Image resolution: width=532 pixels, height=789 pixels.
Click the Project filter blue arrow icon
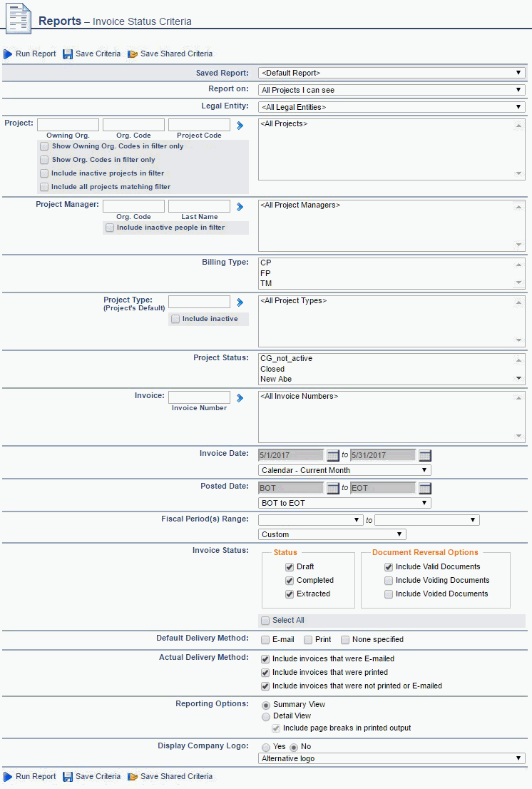[x=240, y=126]
